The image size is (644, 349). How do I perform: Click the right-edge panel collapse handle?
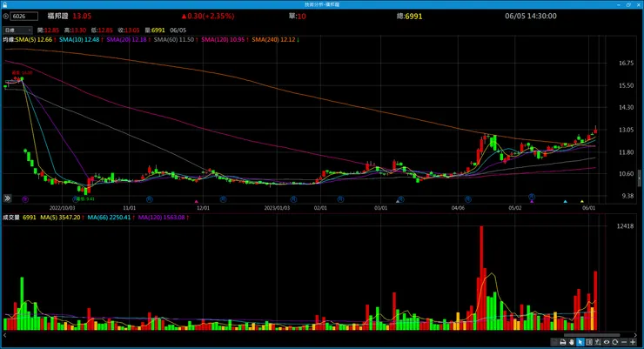[x=640, y=178]
